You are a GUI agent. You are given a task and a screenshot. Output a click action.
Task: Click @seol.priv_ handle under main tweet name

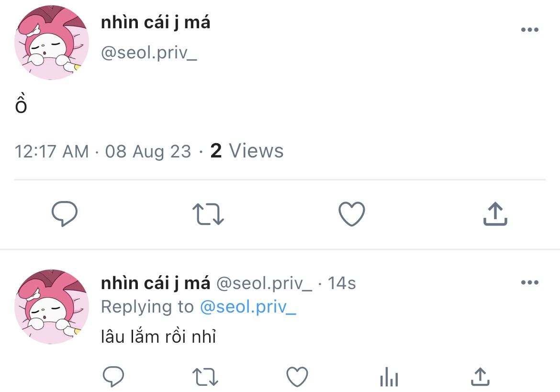pyautogui.click(x=149, y=53)
